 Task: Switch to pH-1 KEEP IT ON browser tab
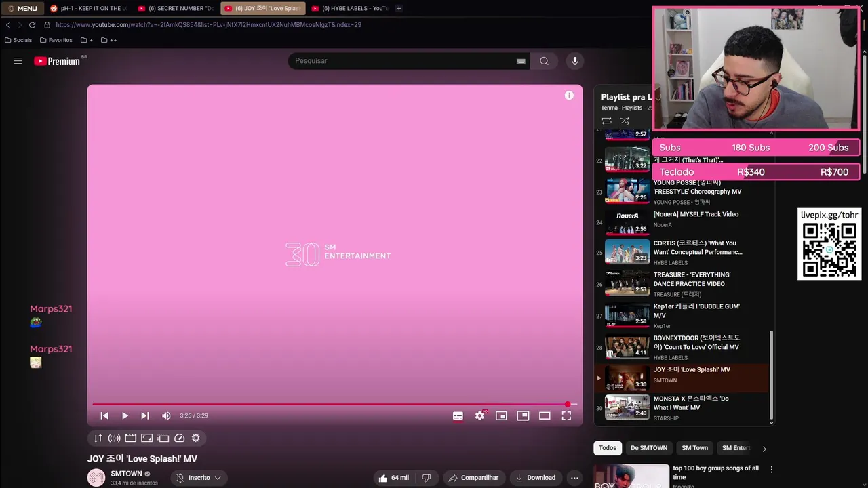tap(88, 8)
